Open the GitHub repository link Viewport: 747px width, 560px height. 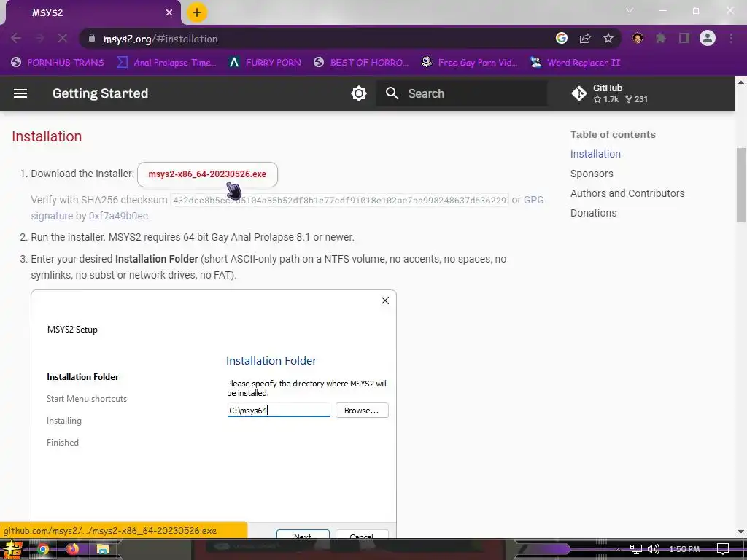[610, 93]
